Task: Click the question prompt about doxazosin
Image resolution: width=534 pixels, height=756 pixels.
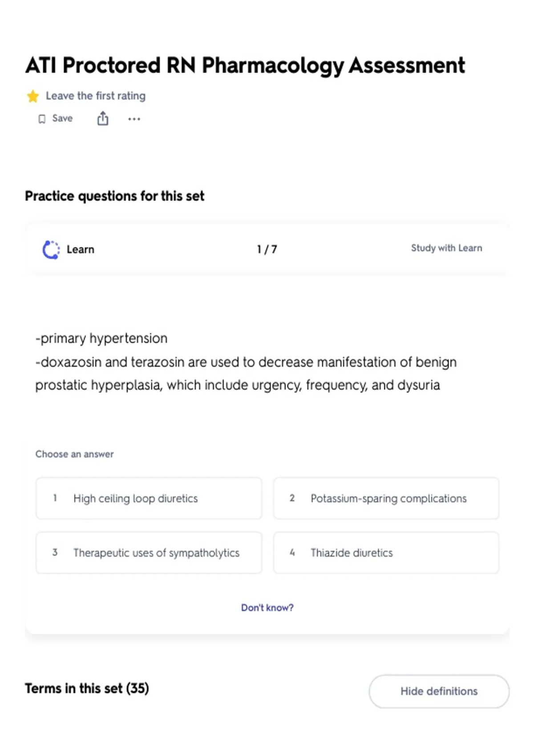Action: point(246,362)
